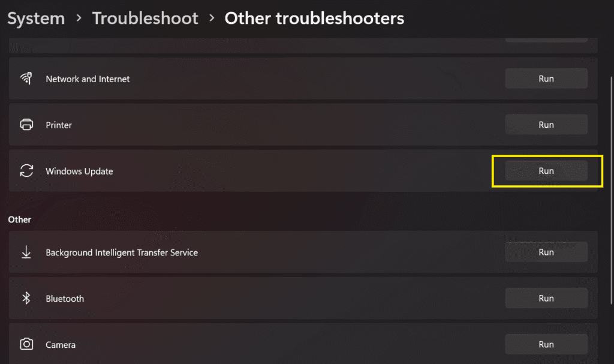Select the Other troubleshooters breadcrumb title
Screen dimensions: 614x364
(314, 19)
